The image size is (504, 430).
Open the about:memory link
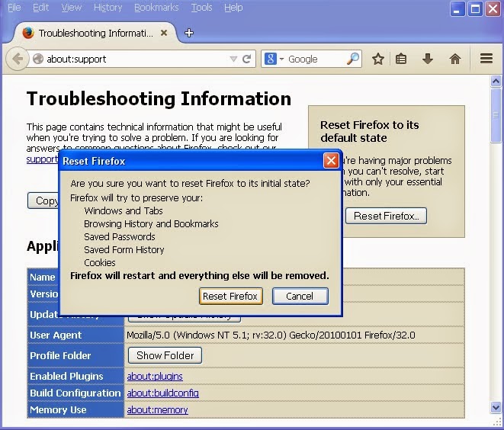point(158,409)
